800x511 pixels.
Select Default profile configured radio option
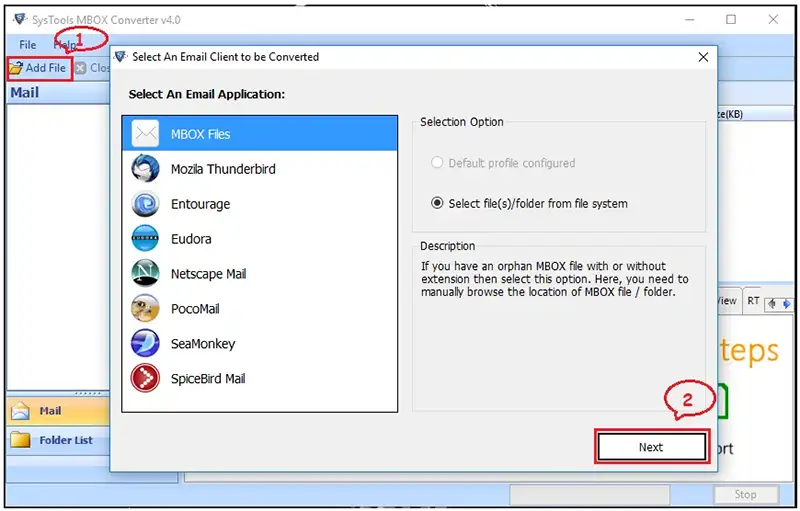437,163
